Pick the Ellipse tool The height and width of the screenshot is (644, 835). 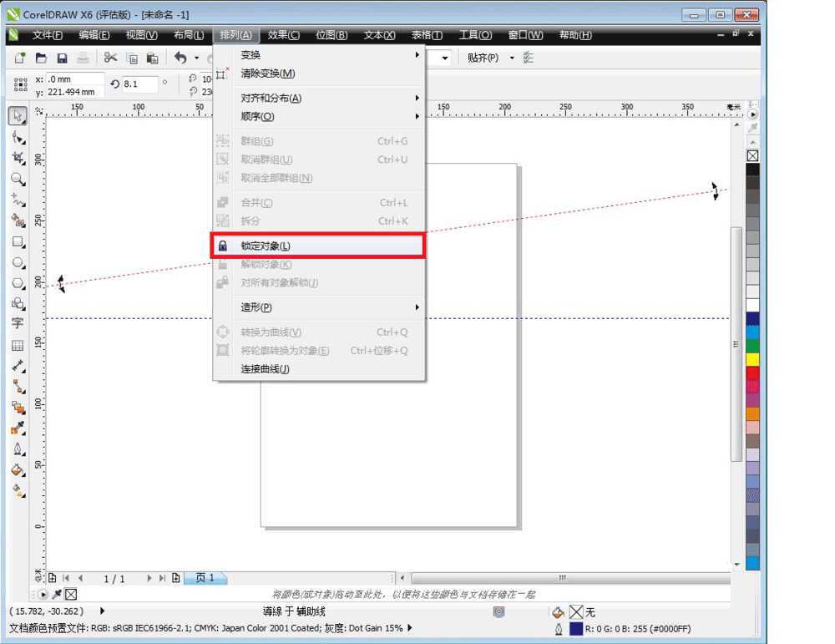18,263
